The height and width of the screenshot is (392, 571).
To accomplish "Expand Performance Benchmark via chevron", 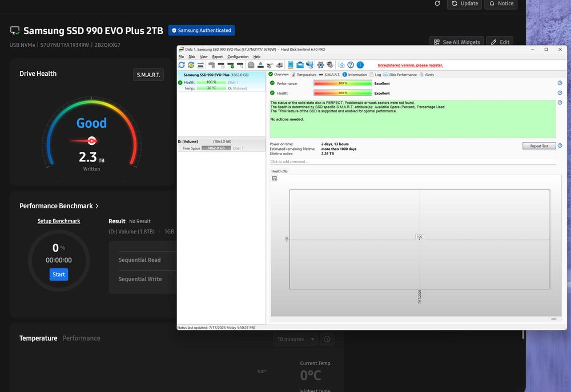I will click(x=97, y=206).
